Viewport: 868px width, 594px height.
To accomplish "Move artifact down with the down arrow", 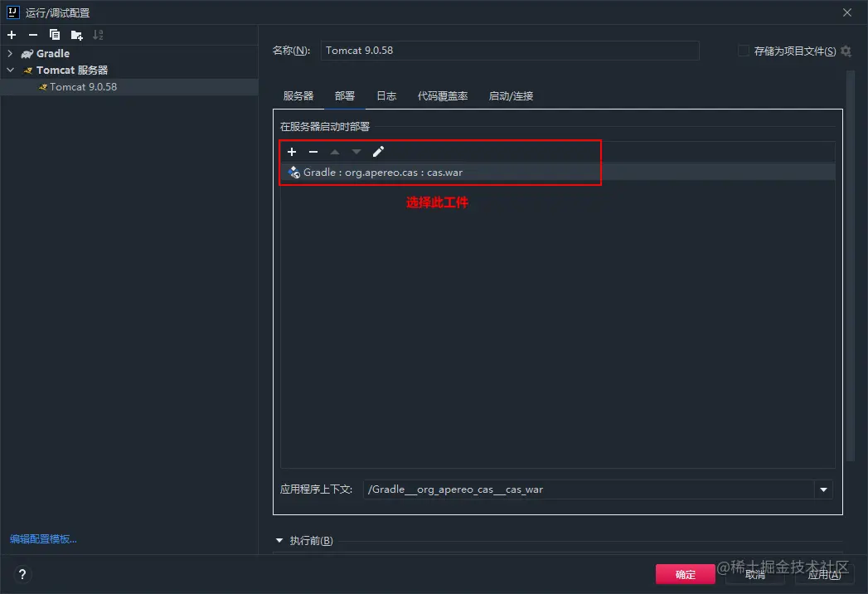I will pyautogui.click(x=356, y=152).
